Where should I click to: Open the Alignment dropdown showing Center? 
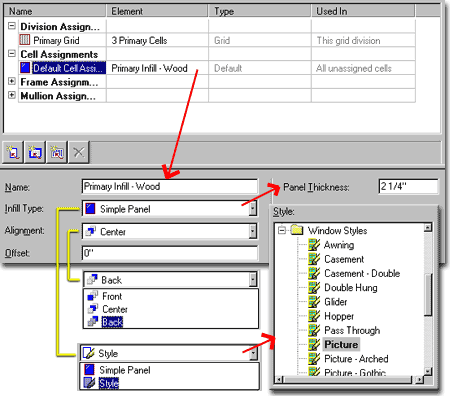(253, 231)
